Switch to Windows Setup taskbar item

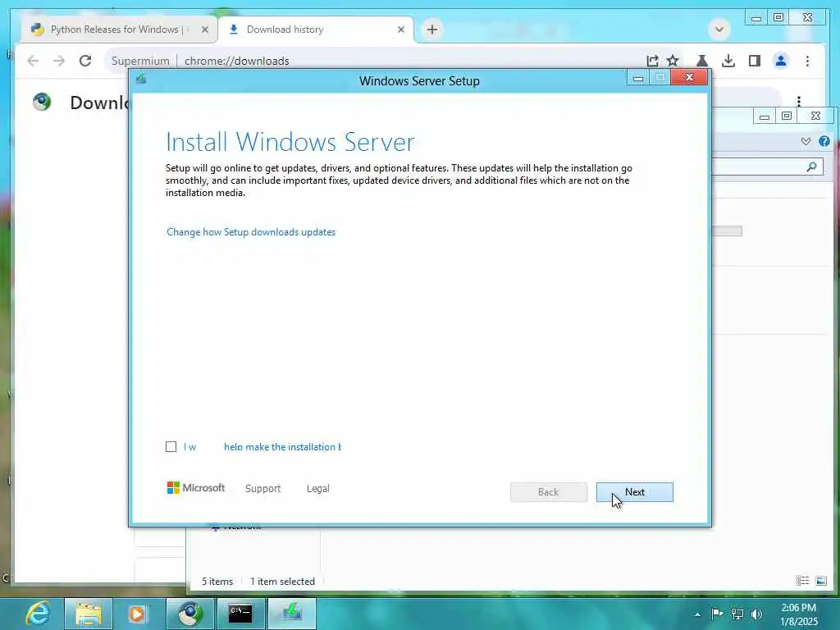291,614
